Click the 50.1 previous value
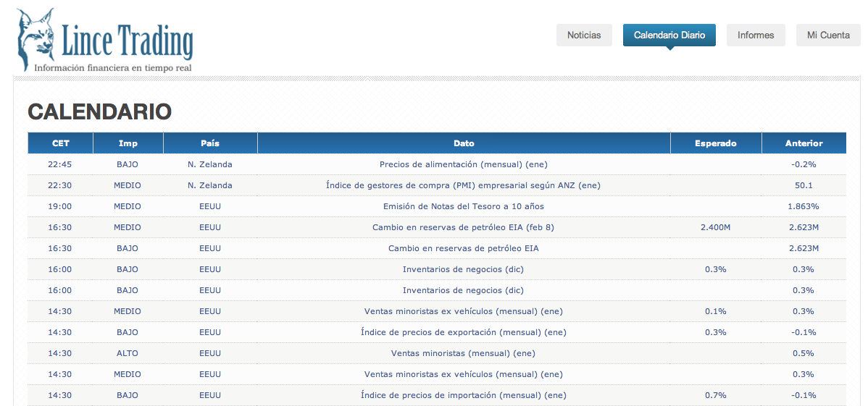Viewport: 868px width, 406px height. pyautogui.click(x=804, y=185)
